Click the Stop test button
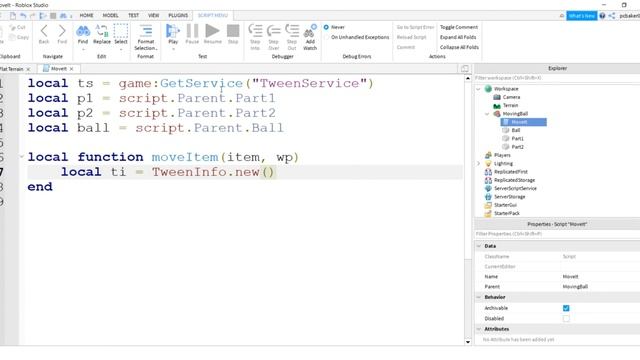640x360 pixels. 233,34
